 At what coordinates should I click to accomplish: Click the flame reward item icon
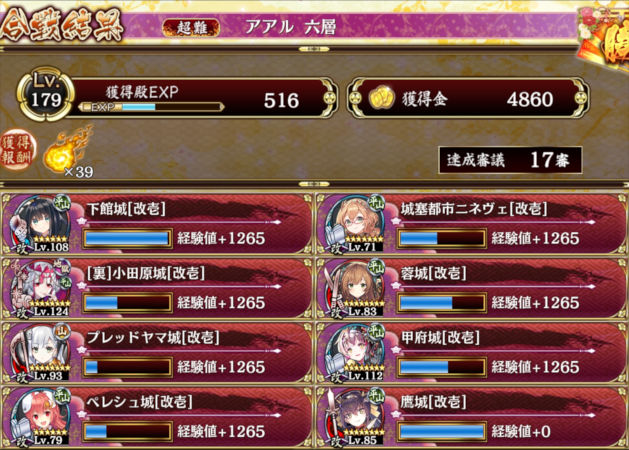(68, 150)
